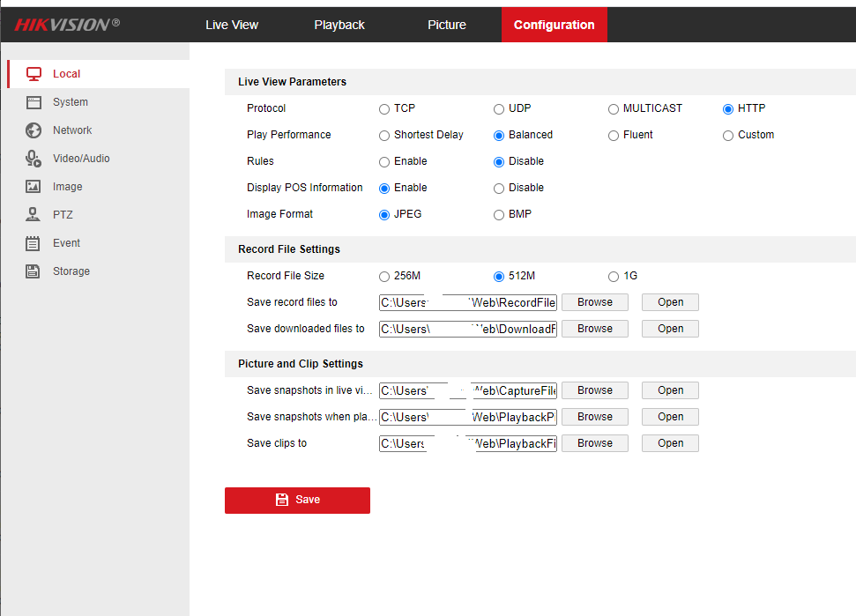This screenshot has height=616, width=856.
Task: Enable Rules for live view
Action: [x=384, y=162]
